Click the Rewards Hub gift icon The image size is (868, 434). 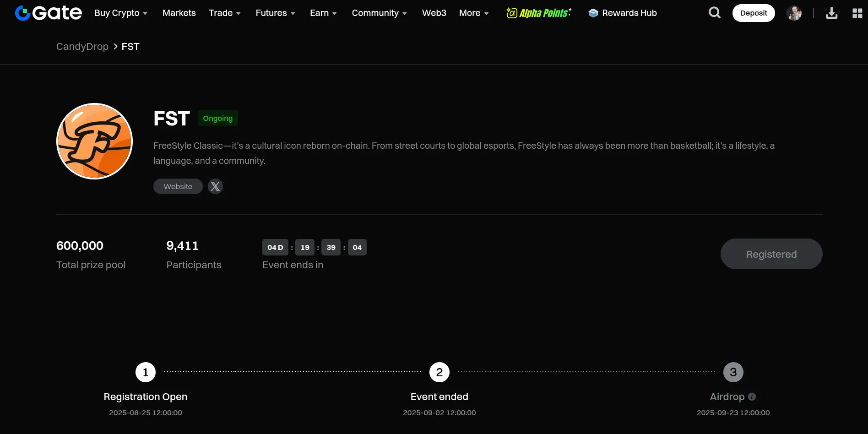(x=593, y=13)
